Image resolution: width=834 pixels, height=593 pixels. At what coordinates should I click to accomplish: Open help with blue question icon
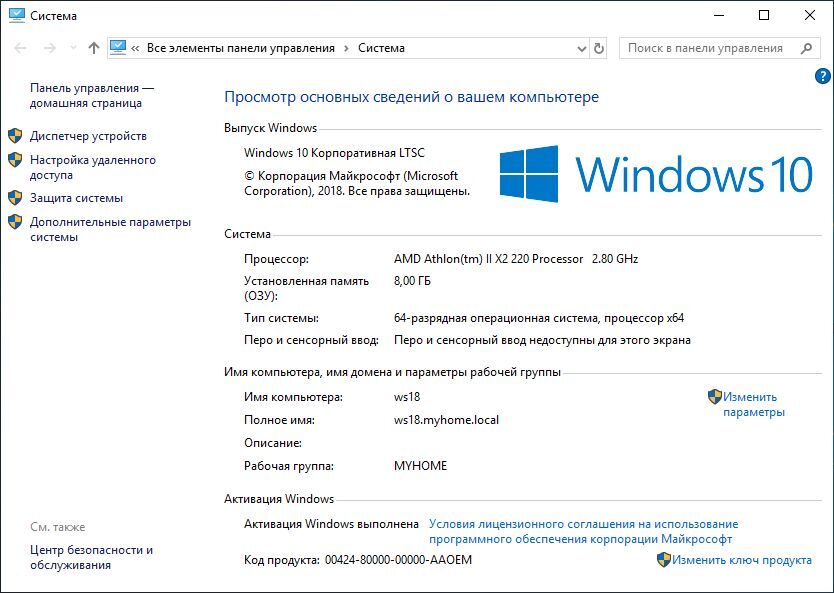(x=822, y=75)
